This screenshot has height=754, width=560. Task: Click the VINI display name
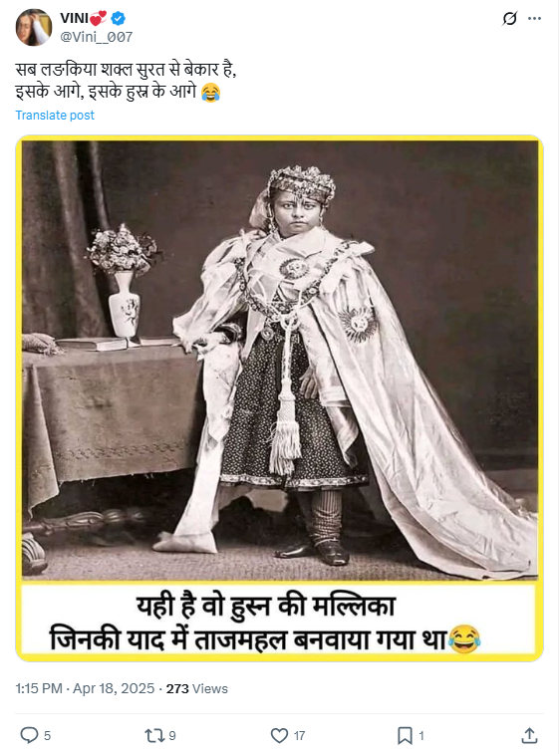click(x=74, y=18)
